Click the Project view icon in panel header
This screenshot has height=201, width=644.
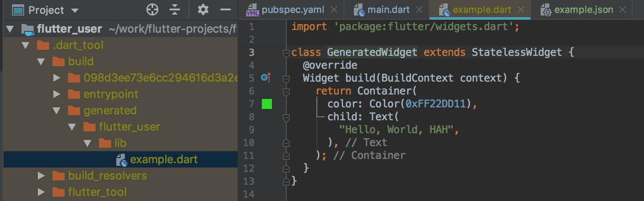click(17, 10)
